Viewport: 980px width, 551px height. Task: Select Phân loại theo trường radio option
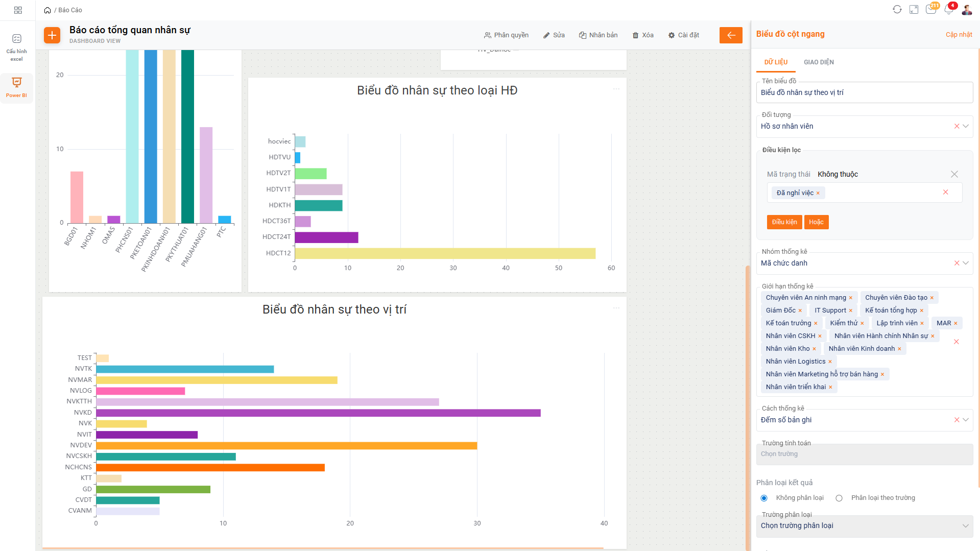click(839, 498)
